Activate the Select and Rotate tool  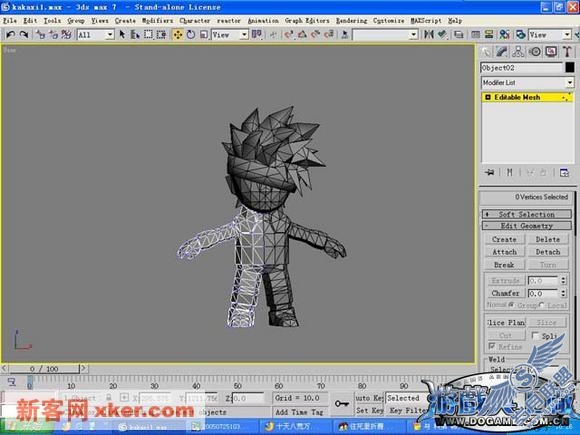(x=191, y=35)
